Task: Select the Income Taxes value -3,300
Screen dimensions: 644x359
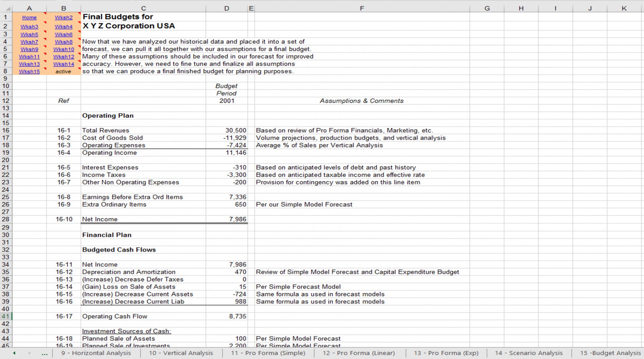Action: [227, 175]
